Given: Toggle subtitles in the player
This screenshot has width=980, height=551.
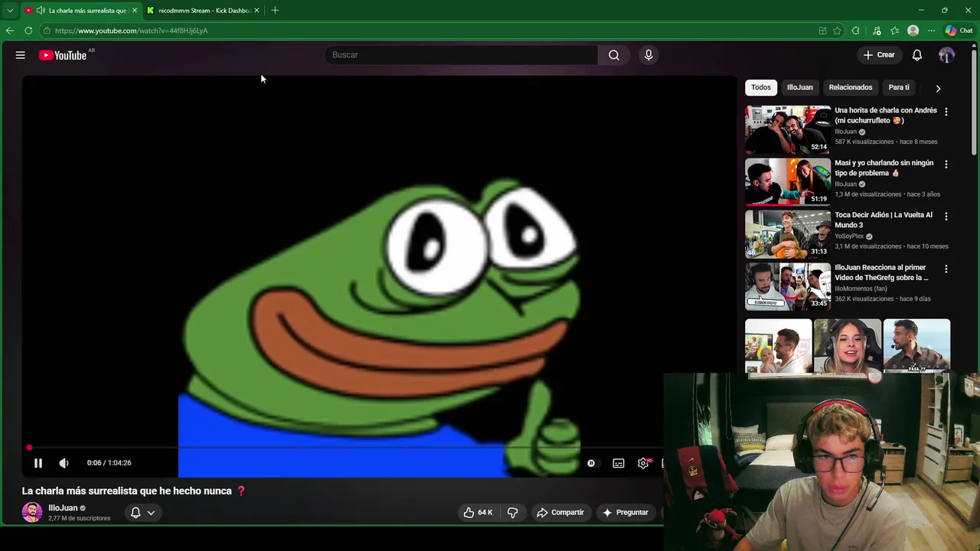Looking at the screenshot, I should [619, 463].
